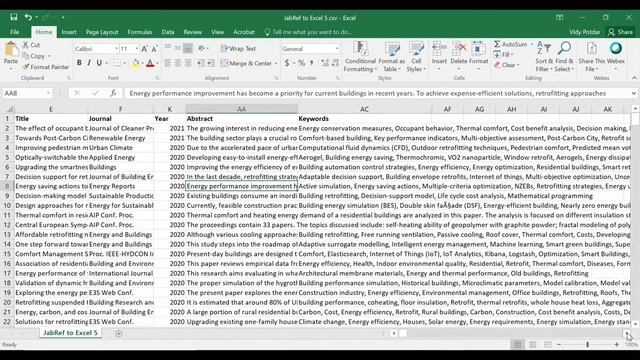Click cell Journal of Building Er in row 21
Image resolution: width=640 pixels, height=360 pixels.
point(121,312)
